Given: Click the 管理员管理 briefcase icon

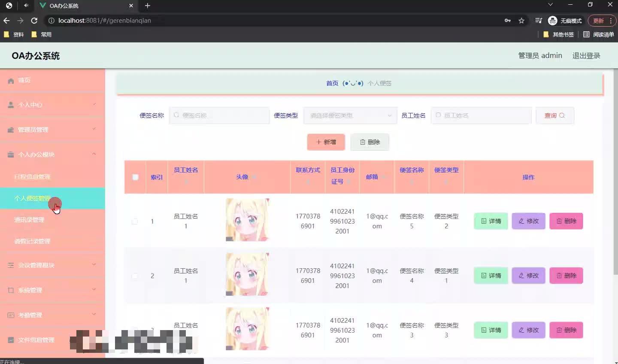Looking at the screenshot, I should (10, 129).
